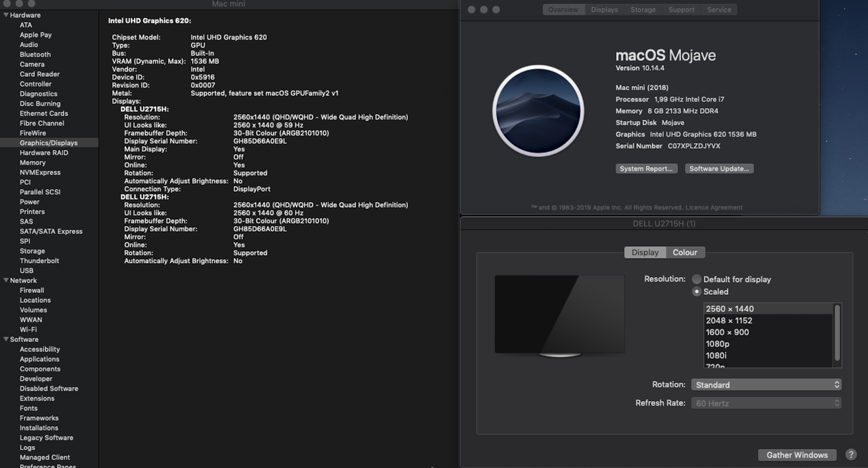Image resolution: width=868 pixels, height=468 pixels.
Task: Click the help question mark button
Action: [x=850, y=454]
